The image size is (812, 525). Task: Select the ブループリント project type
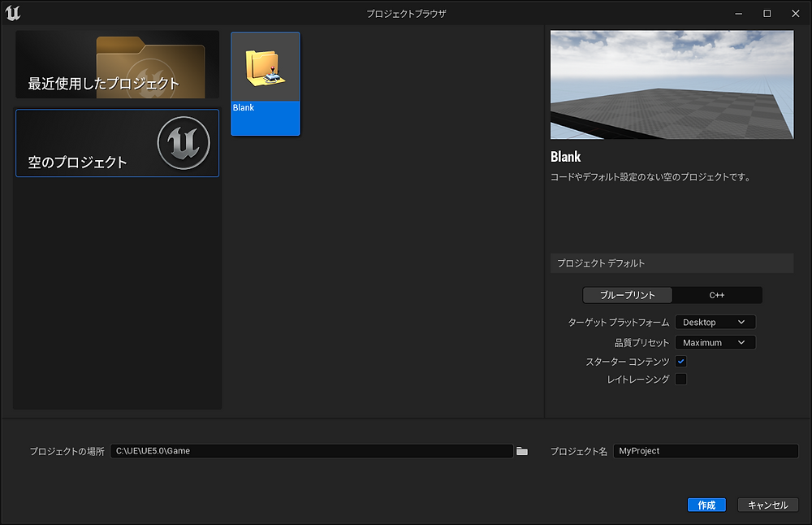click(x=627, y=295)
